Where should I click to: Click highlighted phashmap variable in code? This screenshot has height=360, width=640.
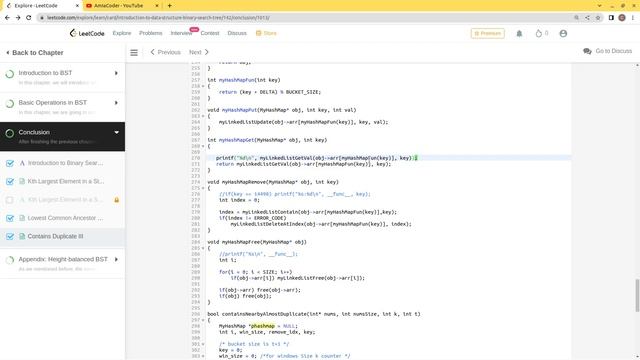point(263,326)
